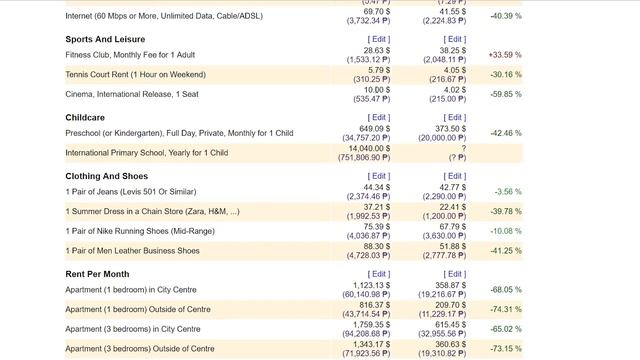This screenshot has width=640, height=360.
Task: Click 3 bedrooms Outside Centre rent 360.63 $
Action: tap(451, 344)
